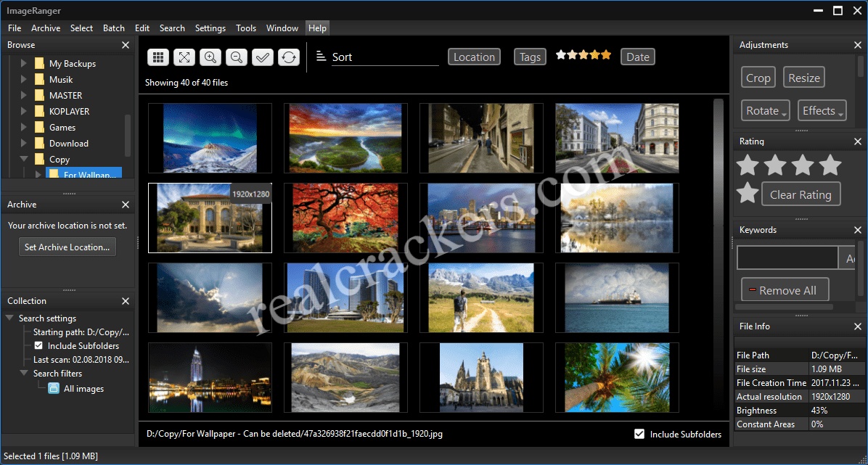Click the Sort field

(x=385, y=57)
